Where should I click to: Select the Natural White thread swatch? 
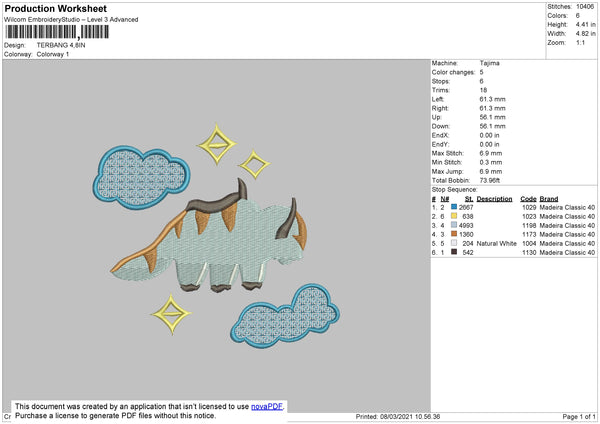coord(454,243)
